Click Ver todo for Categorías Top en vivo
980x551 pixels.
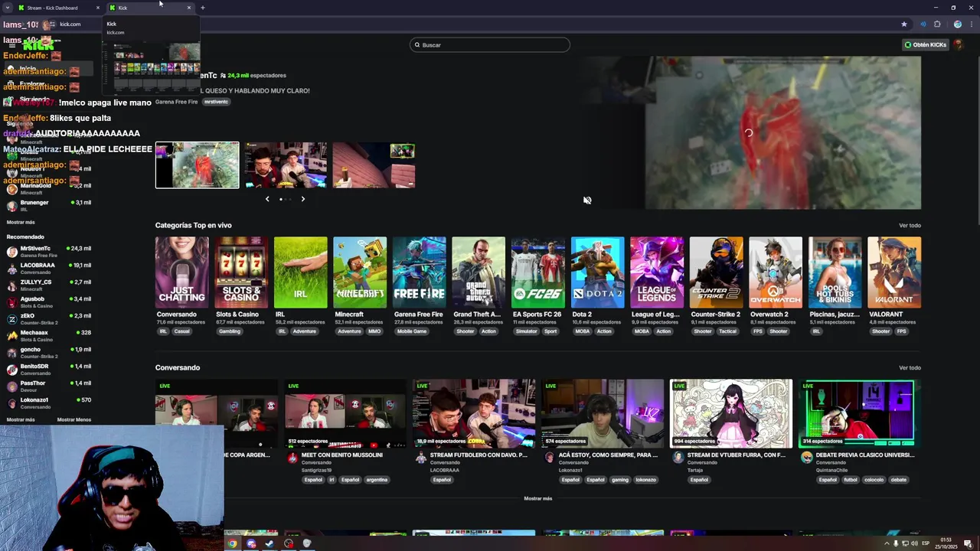[x=910, y=225]
